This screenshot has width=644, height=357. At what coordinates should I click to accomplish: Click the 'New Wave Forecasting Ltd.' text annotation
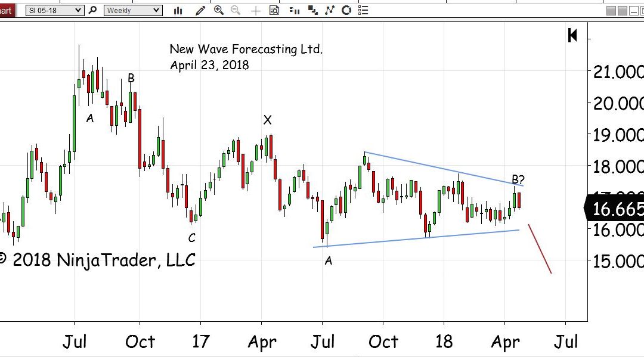pos(246,49)
